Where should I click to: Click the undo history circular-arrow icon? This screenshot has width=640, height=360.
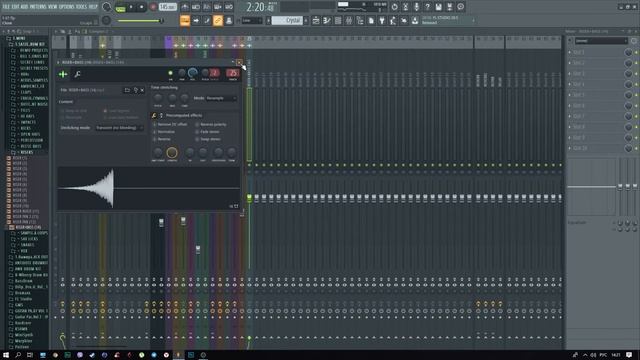point(394,7)
